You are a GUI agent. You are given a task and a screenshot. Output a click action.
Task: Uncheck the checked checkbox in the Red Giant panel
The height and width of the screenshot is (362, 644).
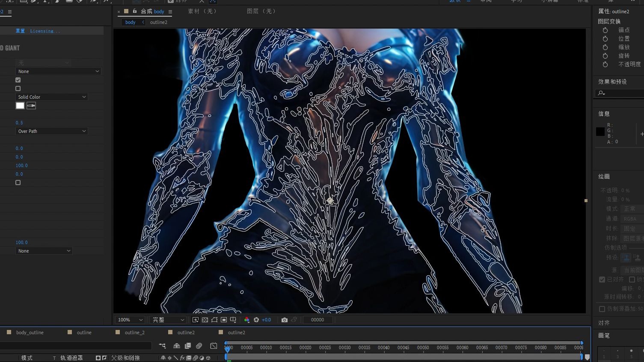click(x=18, y=79)
